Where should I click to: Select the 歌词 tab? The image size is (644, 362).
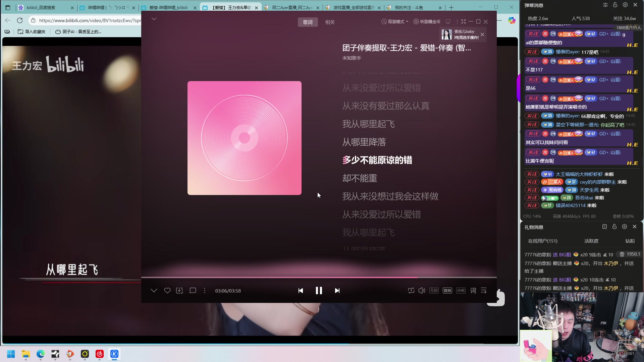[x=308, y=22]
